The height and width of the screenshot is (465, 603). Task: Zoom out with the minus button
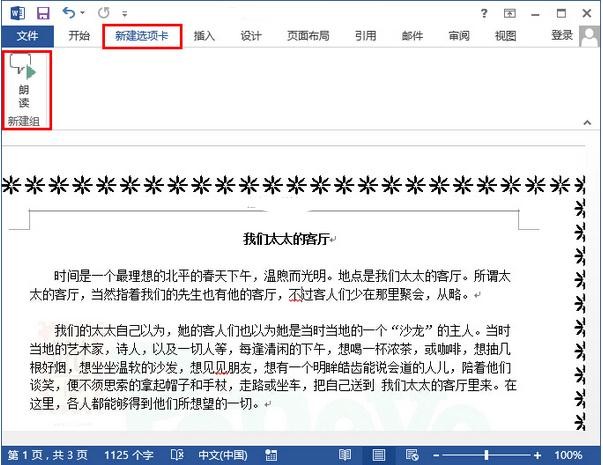tap(436, 456)
